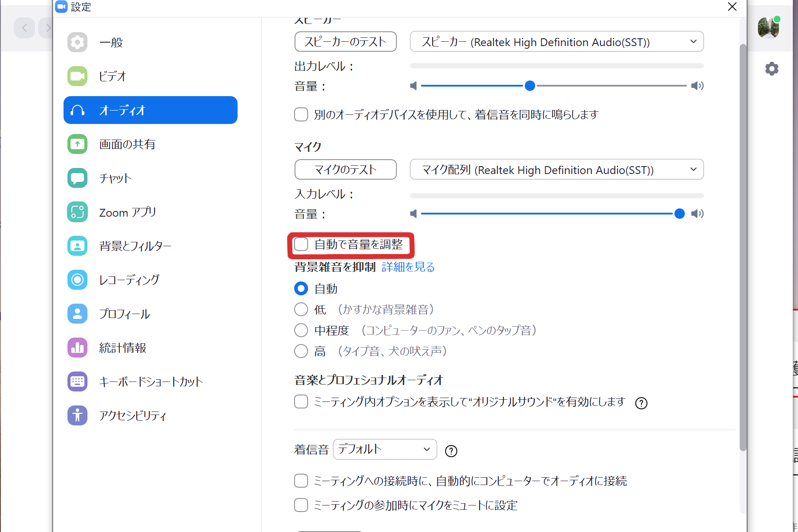This screenshot has height=532, width=798.
Task: Switch to Background and Filters (背景とフィルター) tab
Action: point(135,246)
